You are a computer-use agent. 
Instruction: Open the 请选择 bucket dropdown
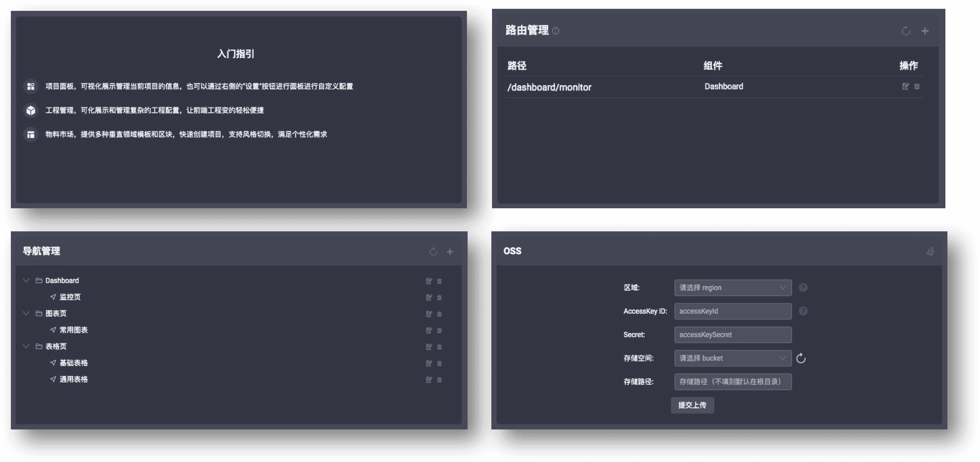(733, 358)
